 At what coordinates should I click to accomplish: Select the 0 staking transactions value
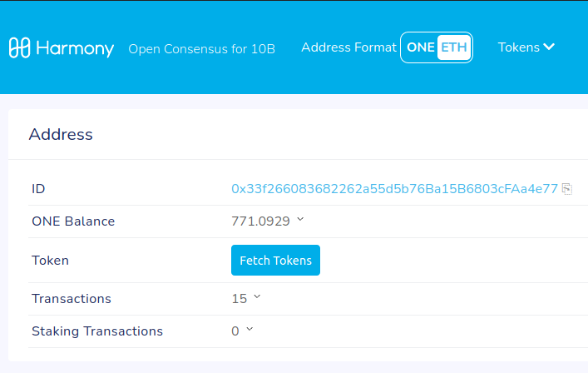[x=235, y=331]
